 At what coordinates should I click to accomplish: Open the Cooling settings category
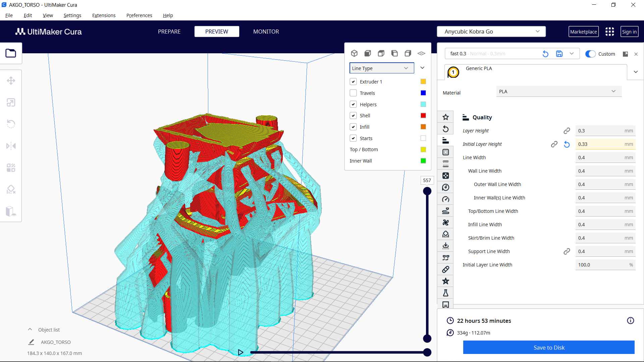click(445, 222)
